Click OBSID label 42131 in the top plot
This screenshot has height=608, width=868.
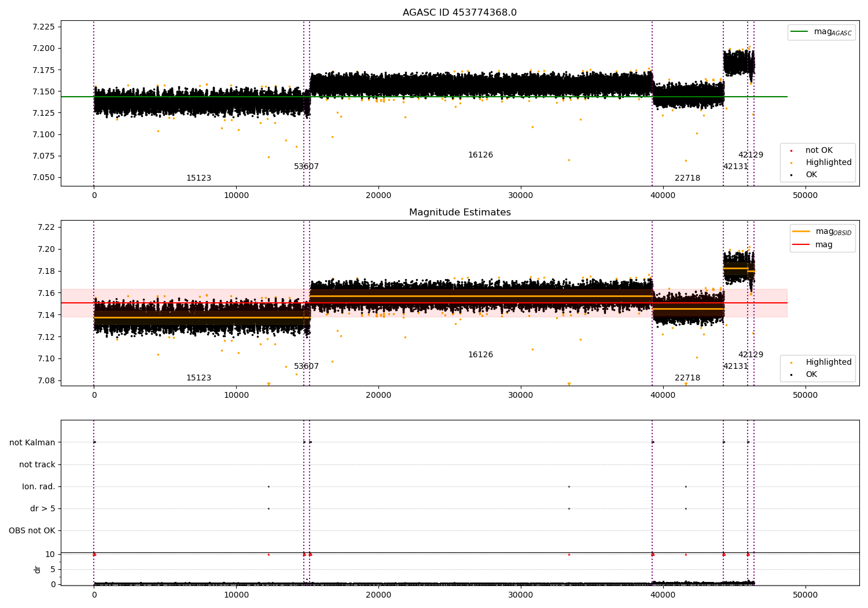point(735,167)
